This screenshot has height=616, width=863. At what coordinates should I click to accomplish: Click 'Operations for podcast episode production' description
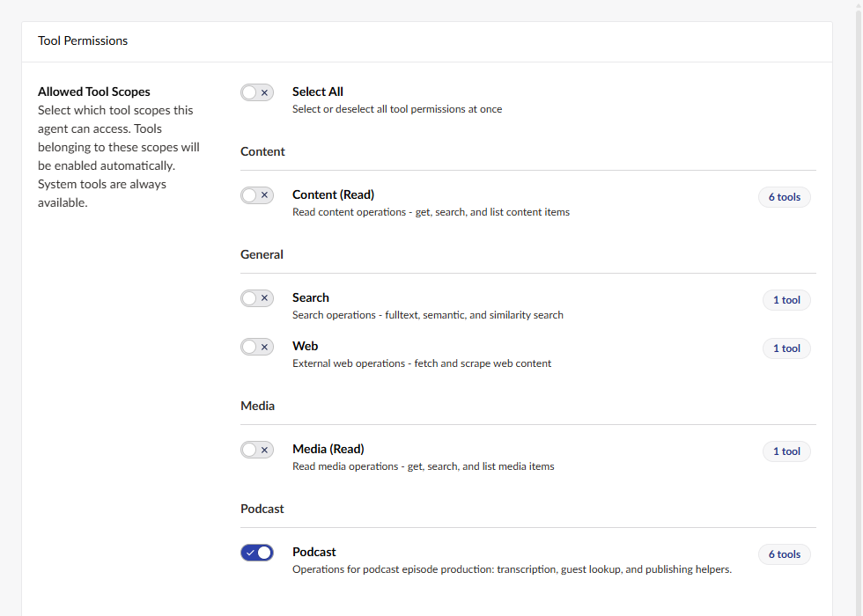point(512,569)
